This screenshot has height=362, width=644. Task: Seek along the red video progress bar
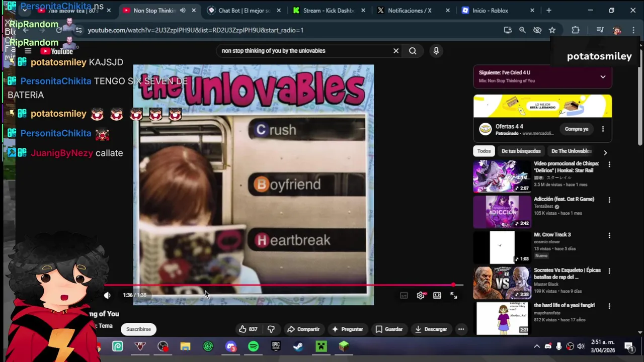[x=283, y=285]
